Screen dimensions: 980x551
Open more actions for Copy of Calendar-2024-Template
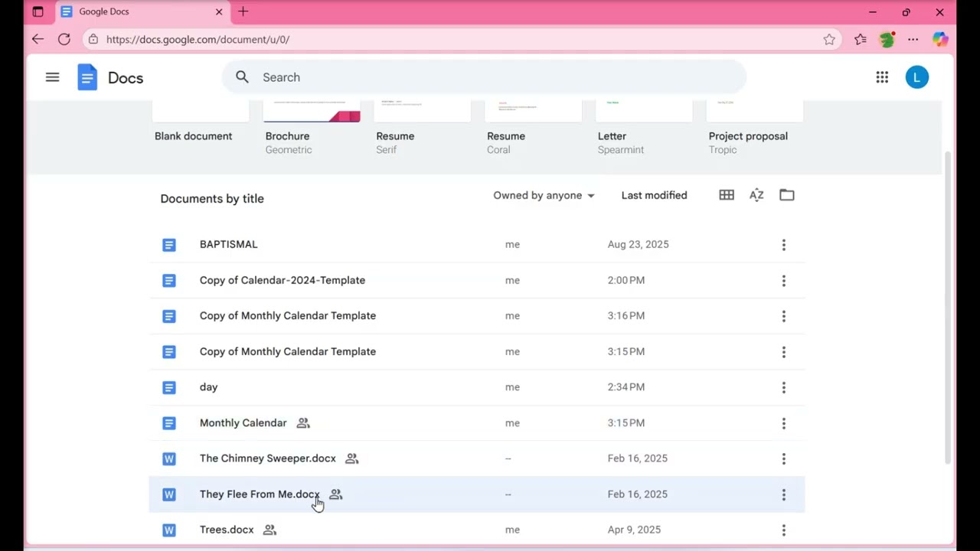[x=783, y=281]
